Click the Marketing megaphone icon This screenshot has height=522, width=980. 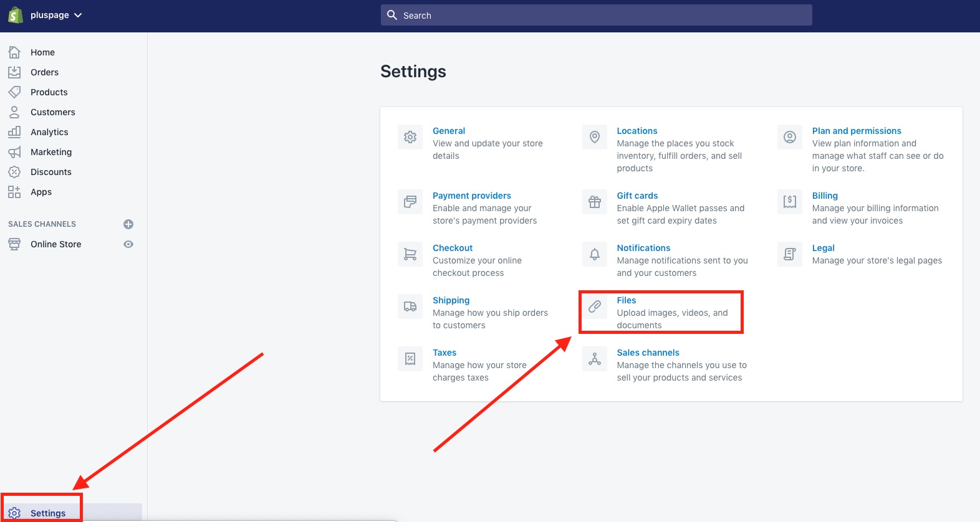pyautogui.click(x=14, y=152)
